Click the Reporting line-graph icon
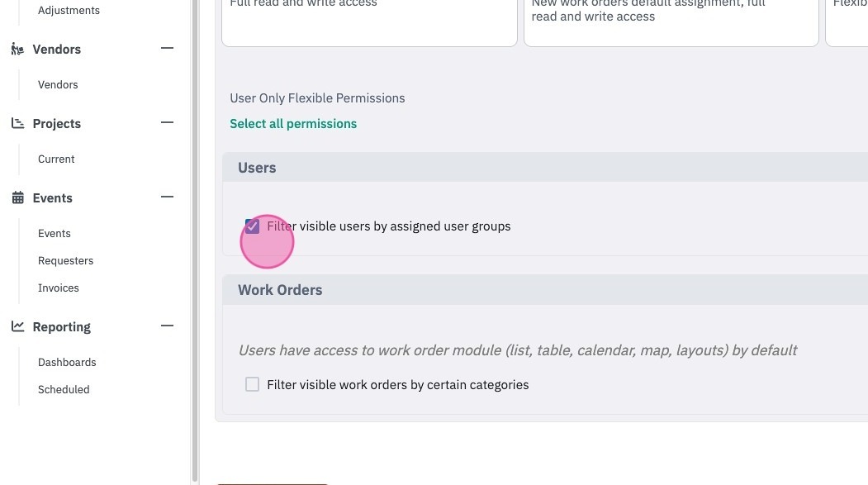Viewport: 868px width, 485px height. [17, 326]
